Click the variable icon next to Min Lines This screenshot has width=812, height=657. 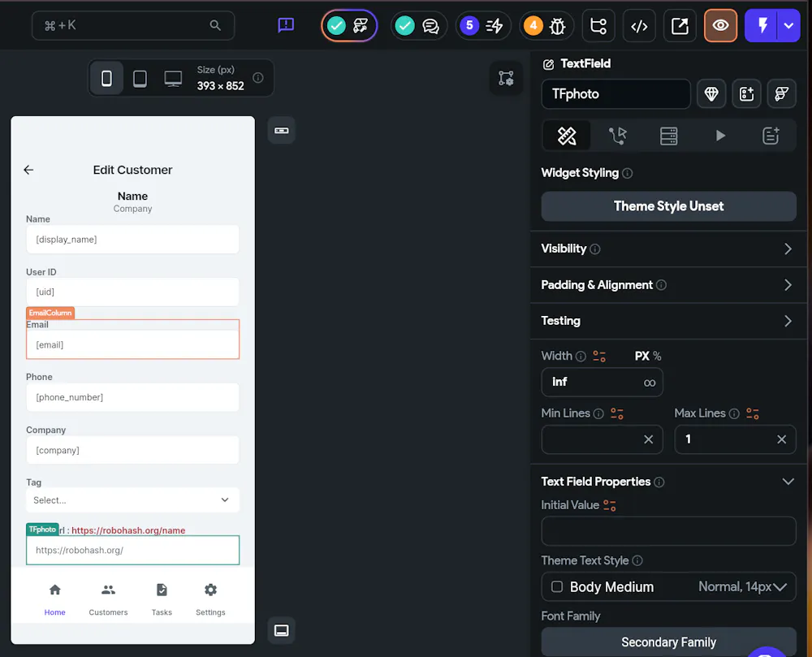(x=617, y=413)
